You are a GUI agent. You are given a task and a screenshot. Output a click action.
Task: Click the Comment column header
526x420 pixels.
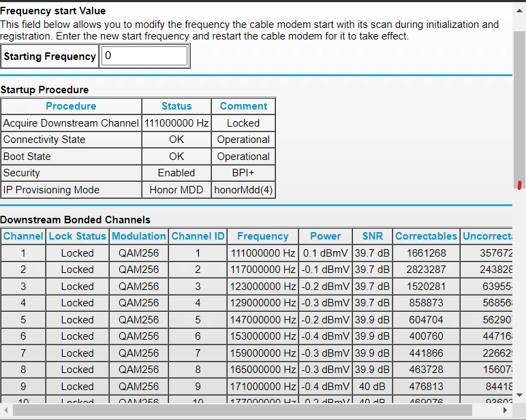pos(243,106)
